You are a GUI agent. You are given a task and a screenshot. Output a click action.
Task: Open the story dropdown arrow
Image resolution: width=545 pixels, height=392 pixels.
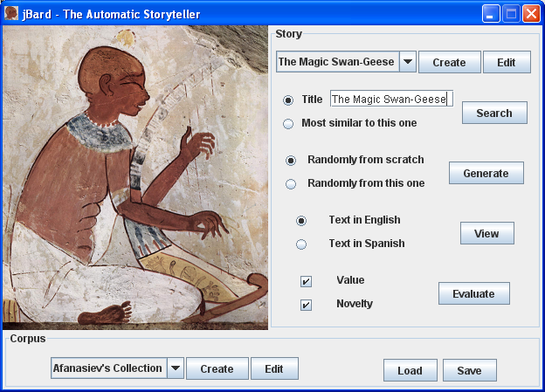(408, 62)
